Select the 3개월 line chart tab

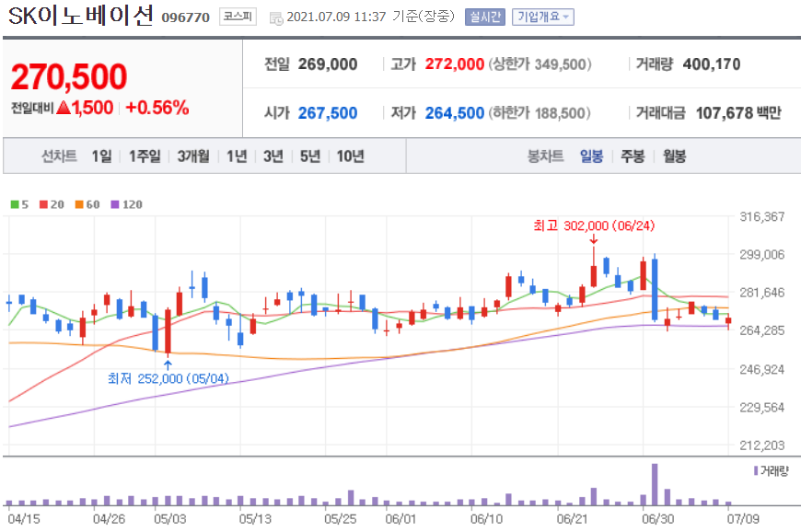(x=193, y=156)
